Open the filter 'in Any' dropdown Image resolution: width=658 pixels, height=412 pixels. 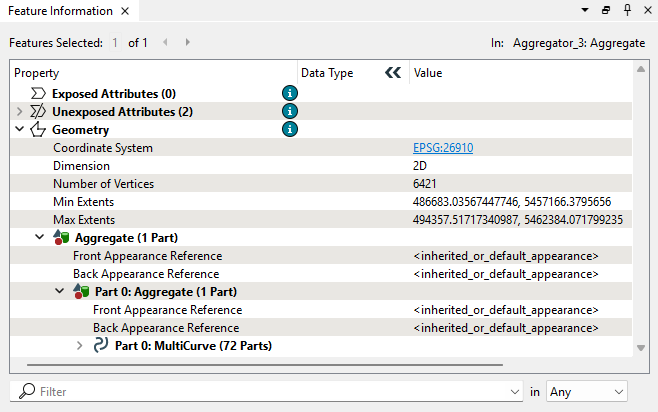pyautogui.click(x=586, y=392)
